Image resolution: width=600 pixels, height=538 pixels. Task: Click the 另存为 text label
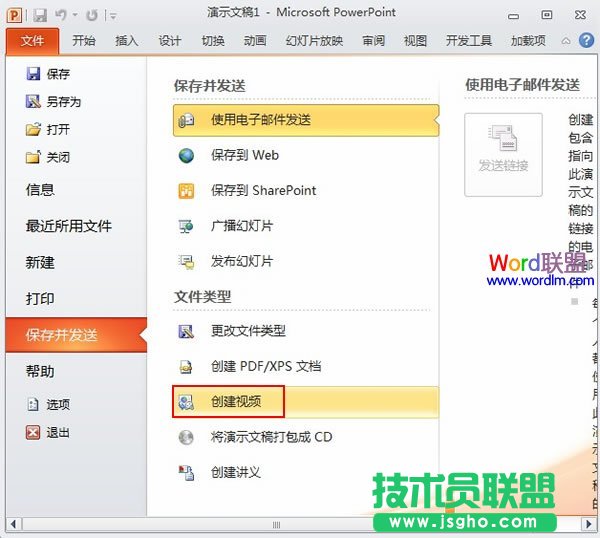click(x=64, y=102)
